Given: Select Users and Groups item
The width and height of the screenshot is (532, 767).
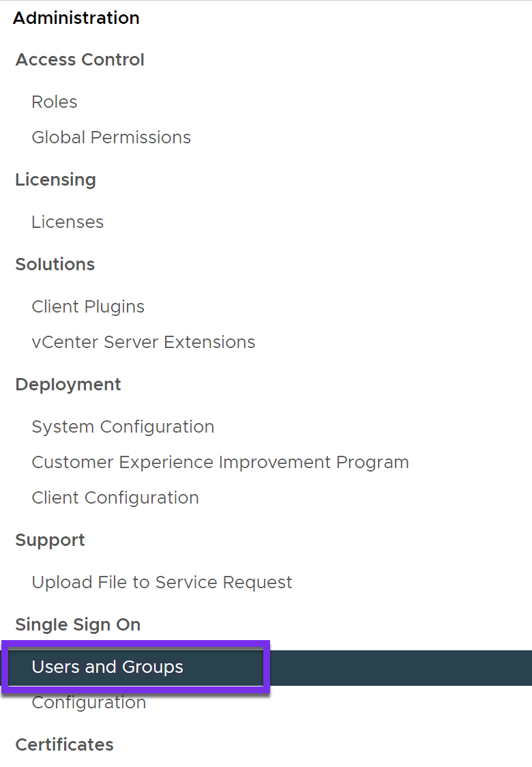Looking at the screenshot, I should pos(108,667).
